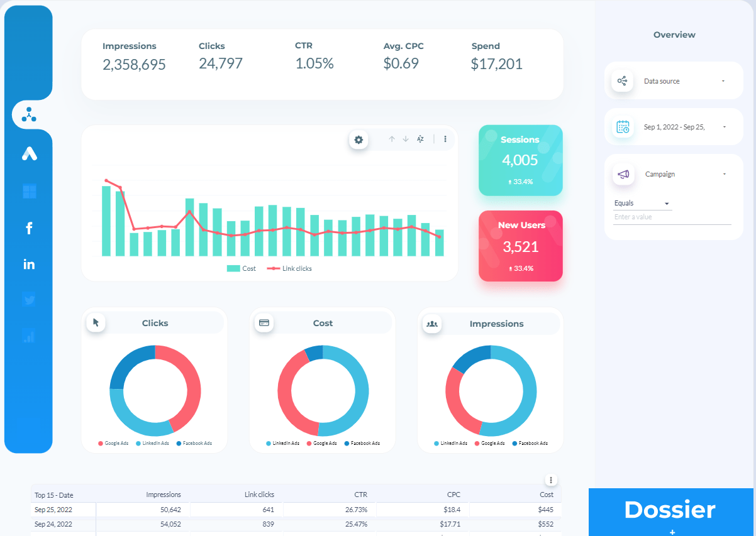756x536 pixels.
Task: Click the megaphone icon beside Campaign
Action: [x=623, y=174]
